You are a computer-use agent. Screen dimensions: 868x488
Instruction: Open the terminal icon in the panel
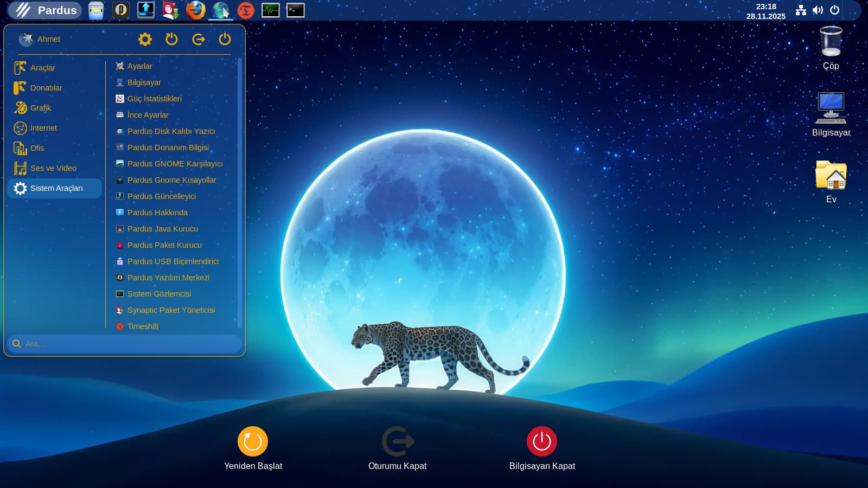(x=295, y=10)
